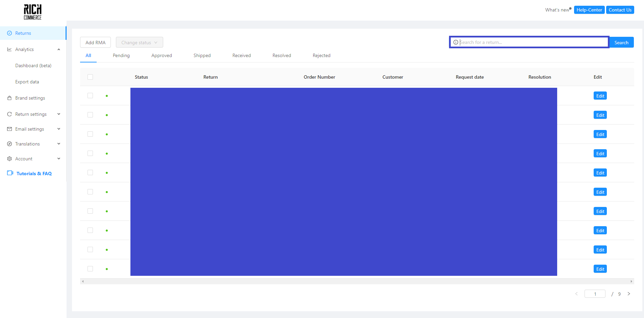Click the What's new notification dot
This screenshot has width=644, height=318.
tap(570, 8)
